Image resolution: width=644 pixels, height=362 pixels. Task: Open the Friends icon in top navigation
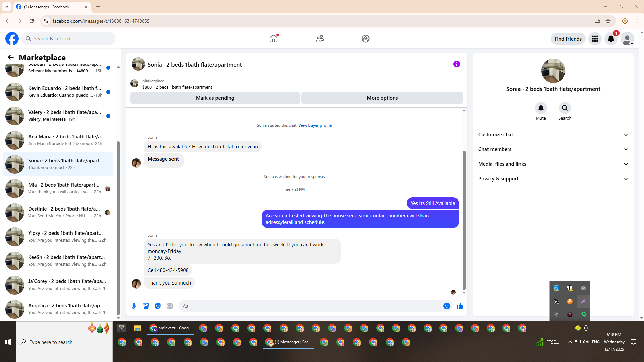(x=320, y=39)
